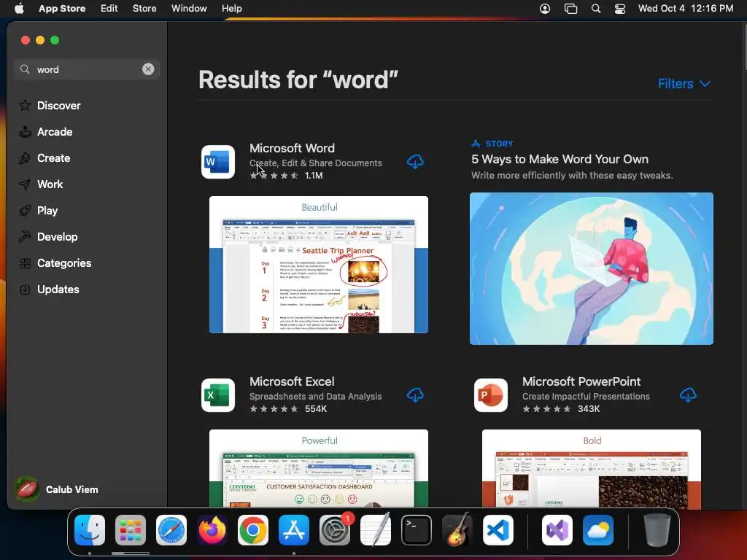This screenshot has width=747, height=560.
Task: Open the Calub Viem account profile
Action: point(56,489)
